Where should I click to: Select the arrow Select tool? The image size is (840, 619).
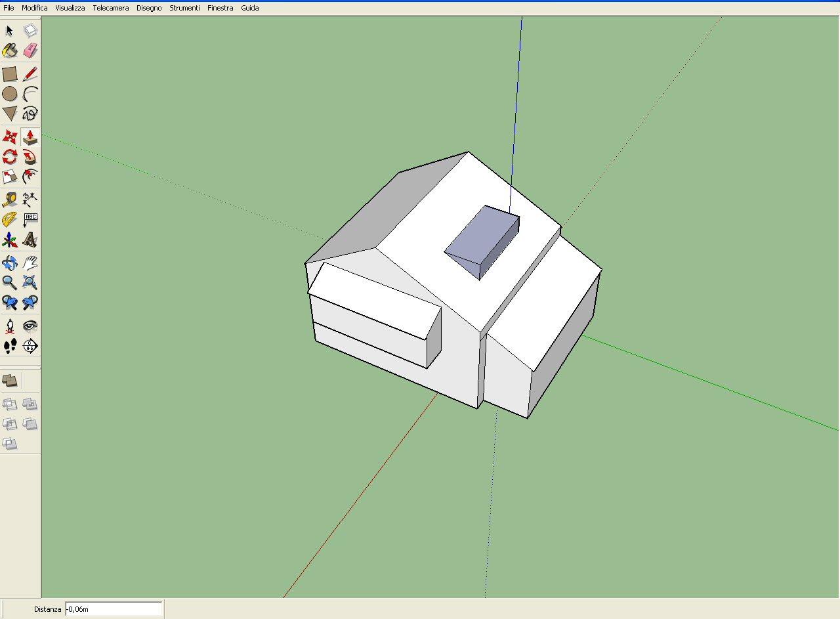(x=10, y=31)
